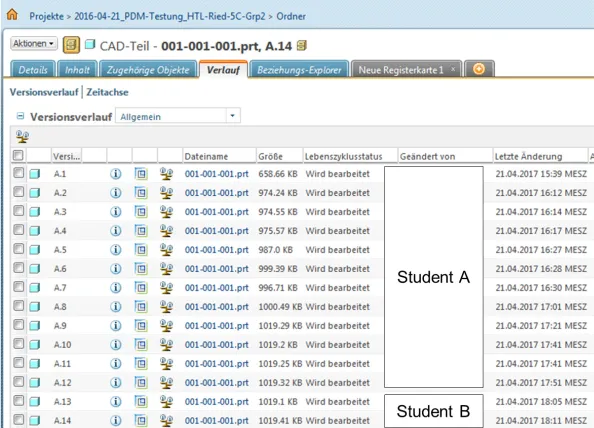Check the box for version A.1
The image size is (594, 428).
[18, 173]
